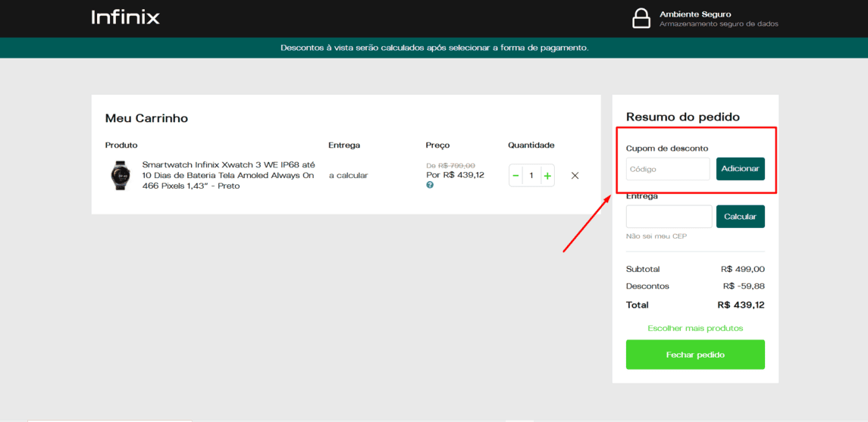Click the Fechar pedido button
The height and width of the screenshot is (422, 868).
[695, 355]
